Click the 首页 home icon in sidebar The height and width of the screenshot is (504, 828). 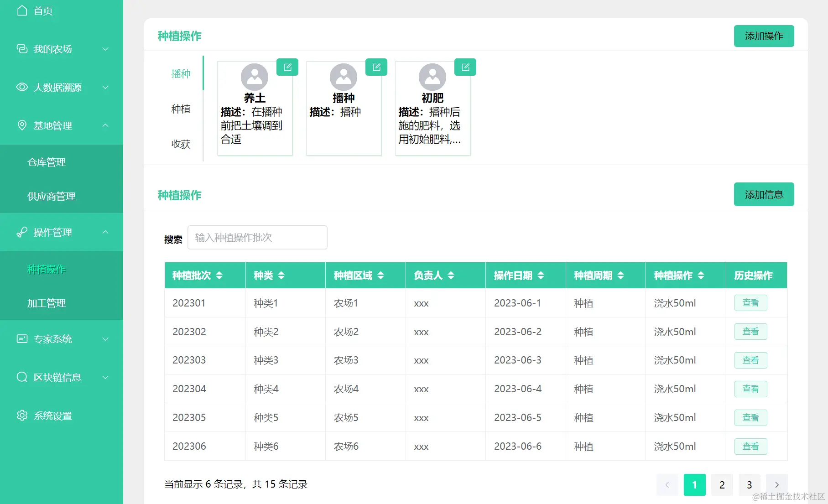[x=21, y=10]
